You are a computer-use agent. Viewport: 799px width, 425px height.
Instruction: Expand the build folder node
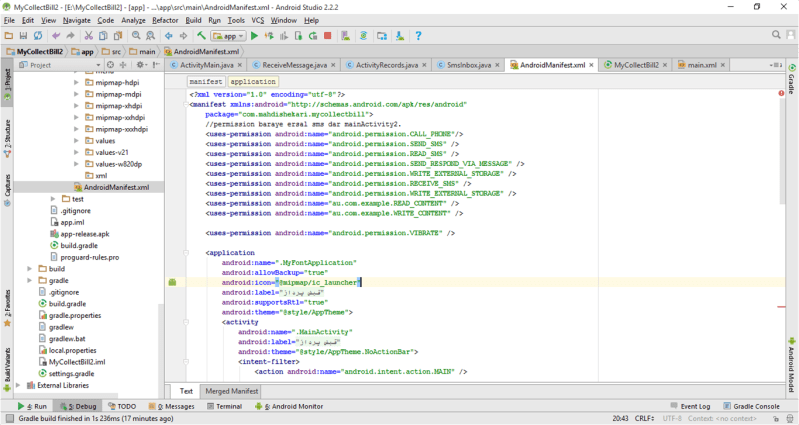click(x=30, y=269)
